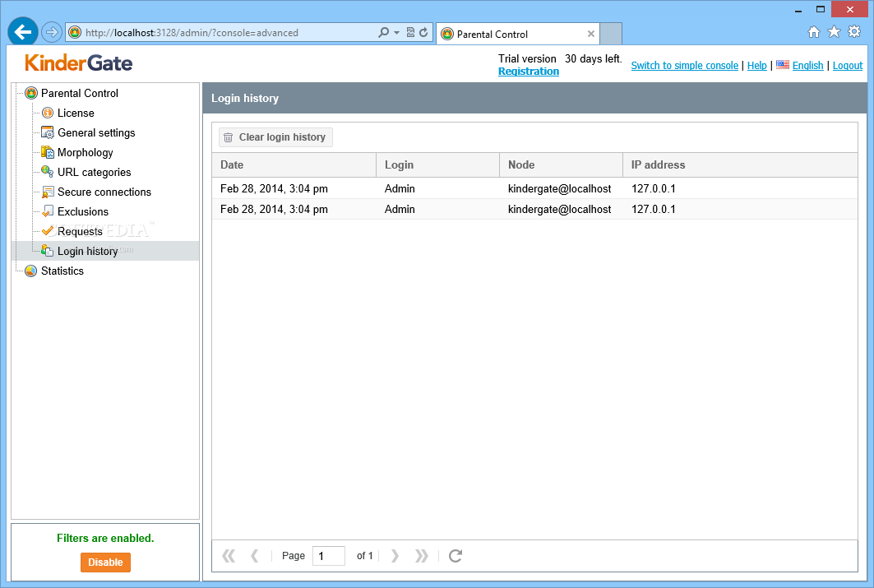Click the Morphology icon
Viewport: 874px width, 588px height.
[x=48, y=152]
